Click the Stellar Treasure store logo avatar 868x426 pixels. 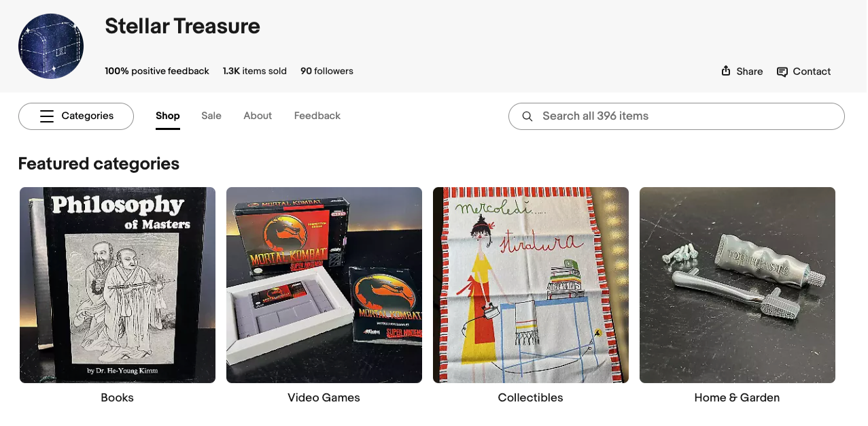pyautogui.click(x=51, y=46)
